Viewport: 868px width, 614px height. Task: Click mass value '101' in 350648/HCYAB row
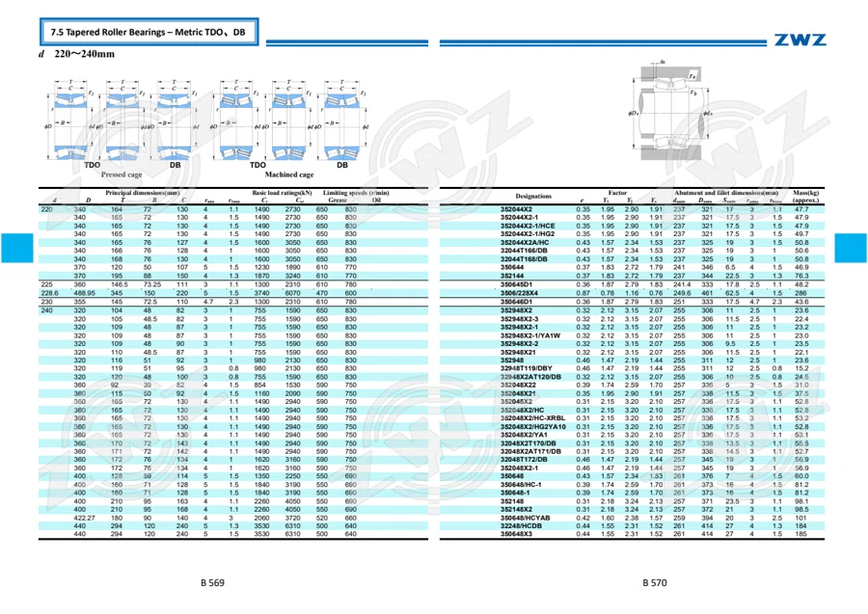800,518
